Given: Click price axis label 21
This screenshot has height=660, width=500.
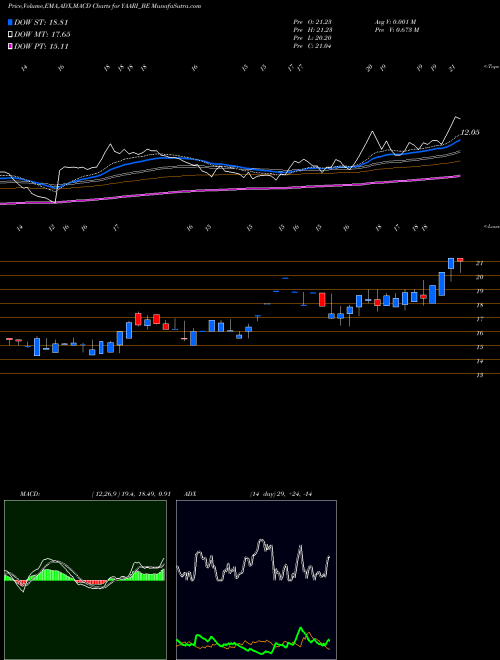Looking at the screenshot, I should click(479, 263).
